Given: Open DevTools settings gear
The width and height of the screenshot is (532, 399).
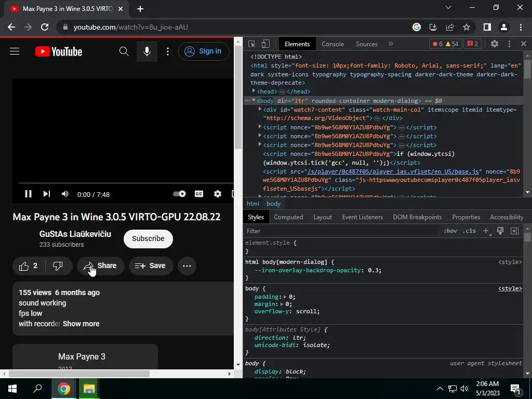Looking at the screenshot, I should pyautogui.click(x=495, y=44).
